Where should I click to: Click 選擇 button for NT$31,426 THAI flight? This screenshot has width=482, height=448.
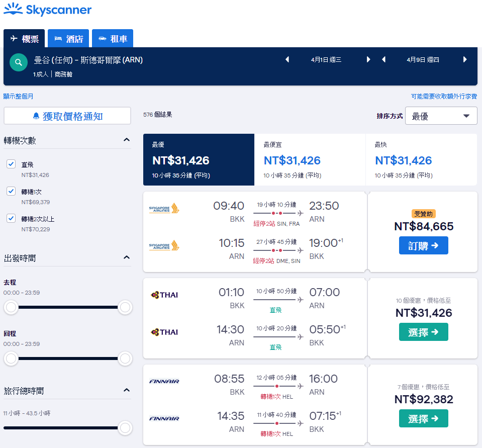click(x=423, y=332)
